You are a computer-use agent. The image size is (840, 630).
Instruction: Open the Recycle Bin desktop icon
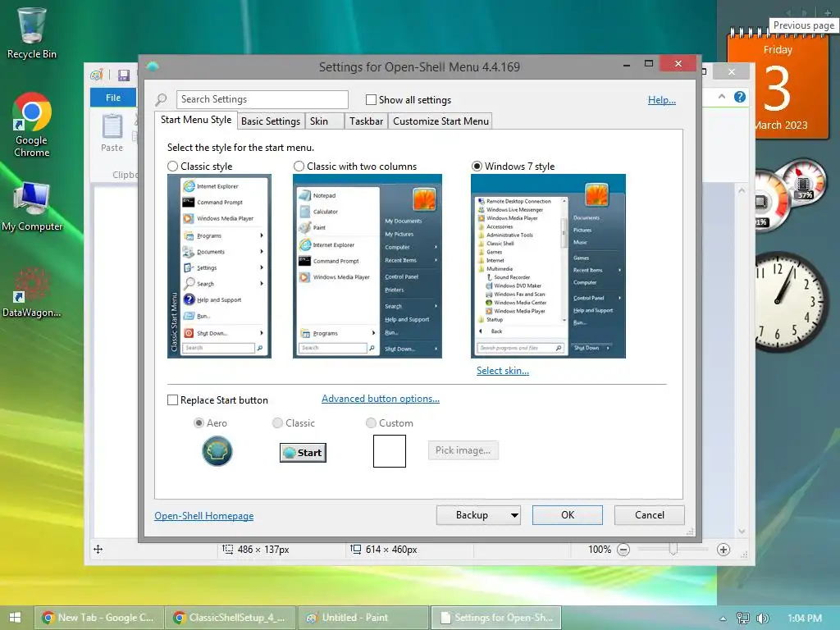(32, 32)
